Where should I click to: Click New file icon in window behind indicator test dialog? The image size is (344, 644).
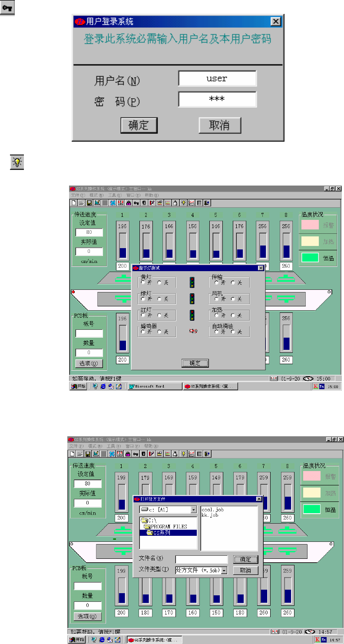(73, 202)
